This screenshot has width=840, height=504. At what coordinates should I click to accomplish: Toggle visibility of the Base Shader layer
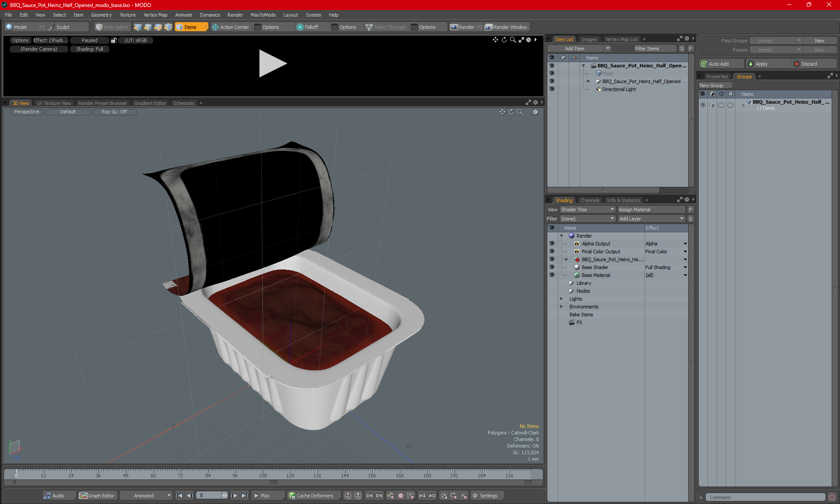pos(552,267)
